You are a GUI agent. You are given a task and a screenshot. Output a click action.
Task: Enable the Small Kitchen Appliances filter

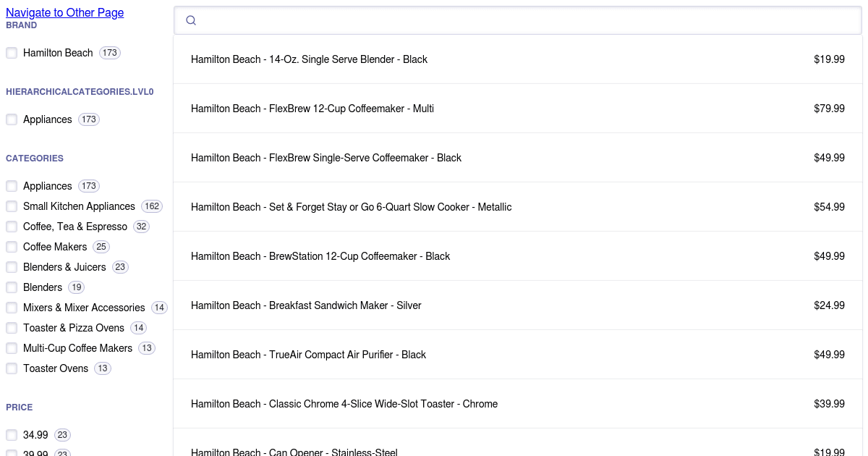point(12,206)
